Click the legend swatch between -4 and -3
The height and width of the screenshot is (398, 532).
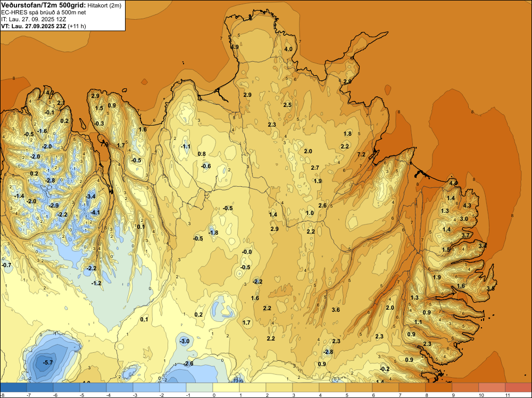coord(119,387)
